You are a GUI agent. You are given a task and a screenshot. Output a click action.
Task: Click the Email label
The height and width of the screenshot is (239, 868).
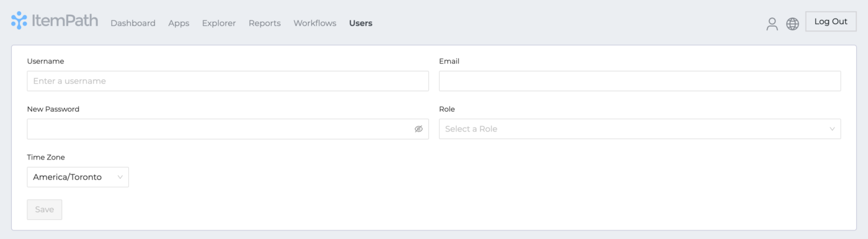click(x=449, y=61)
